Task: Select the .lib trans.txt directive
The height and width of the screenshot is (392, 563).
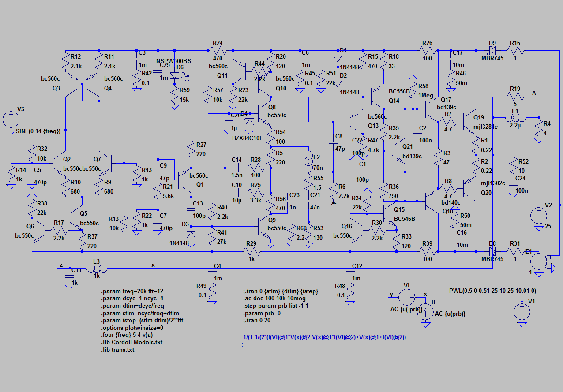Action: [118, 350]
